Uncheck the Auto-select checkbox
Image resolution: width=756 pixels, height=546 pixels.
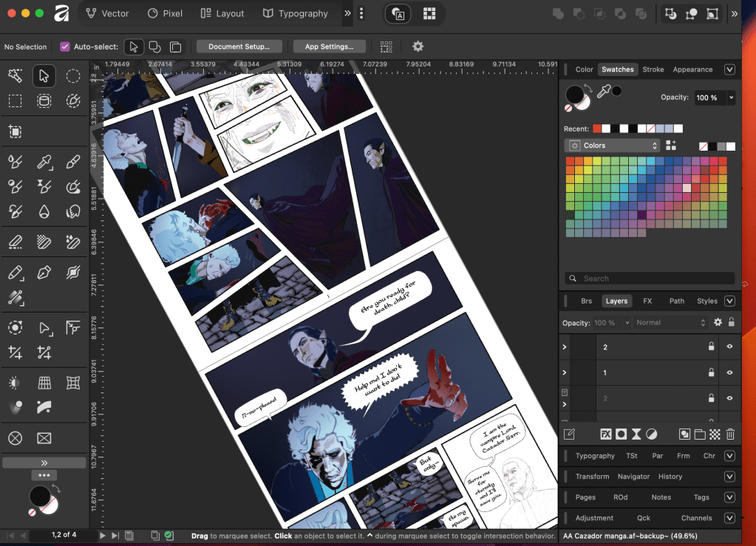point(65,47)
